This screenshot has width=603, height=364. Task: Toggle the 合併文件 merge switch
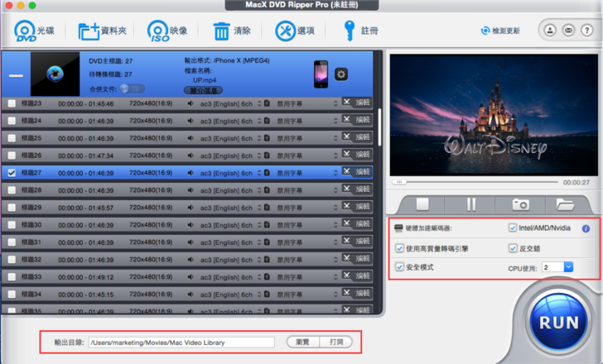click(132, 89)
